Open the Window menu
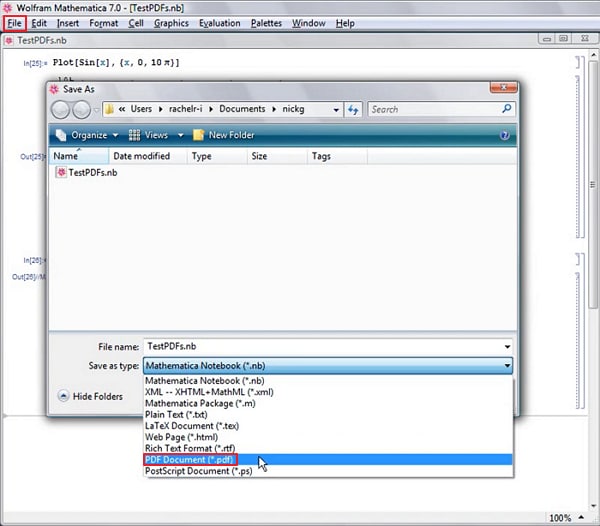 pos(308,23)
